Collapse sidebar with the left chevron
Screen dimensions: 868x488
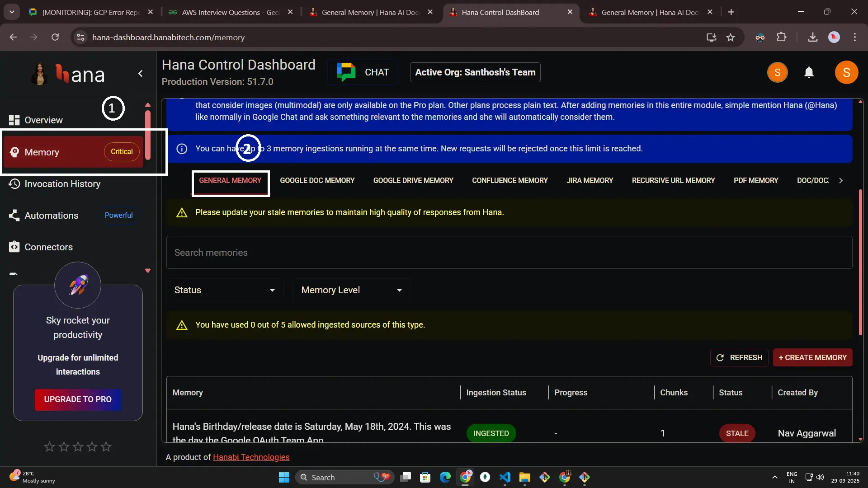click(141, 74)
